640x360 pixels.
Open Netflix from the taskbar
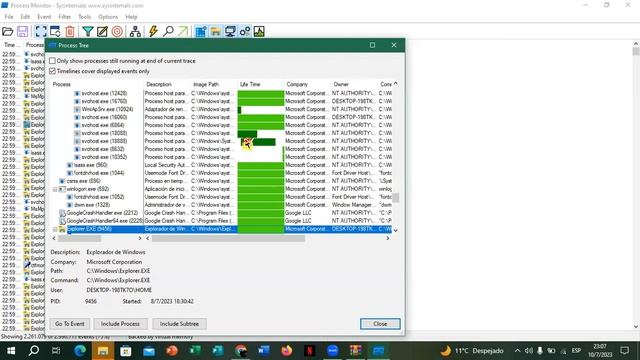click(x=309, y=351)
